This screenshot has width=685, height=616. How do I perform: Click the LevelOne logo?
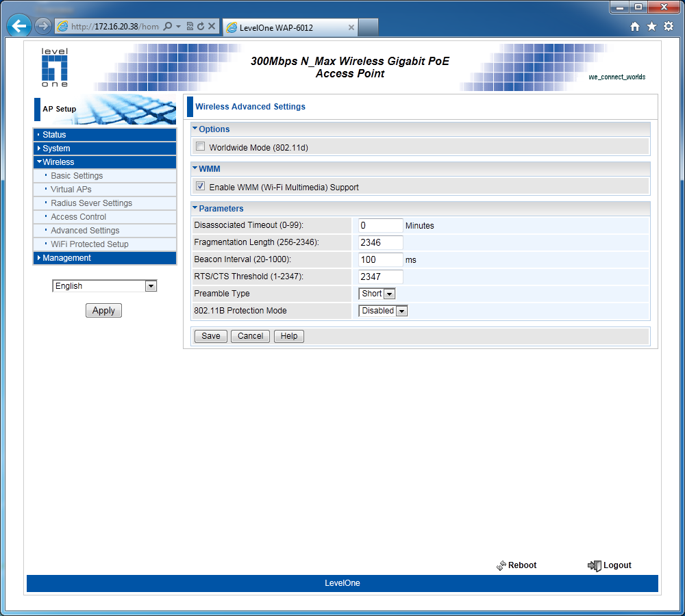point(55,68)
